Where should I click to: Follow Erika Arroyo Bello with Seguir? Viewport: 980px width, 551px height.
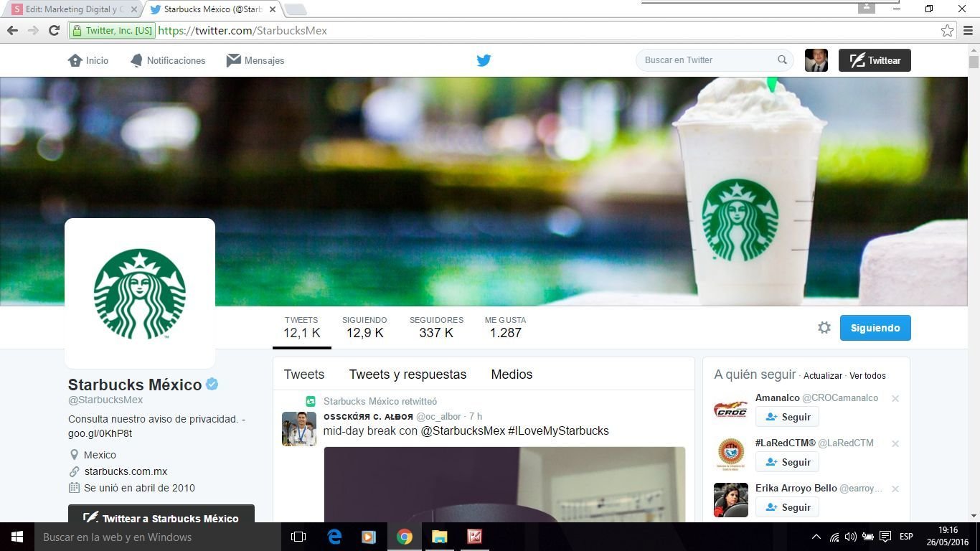[787, 507]
